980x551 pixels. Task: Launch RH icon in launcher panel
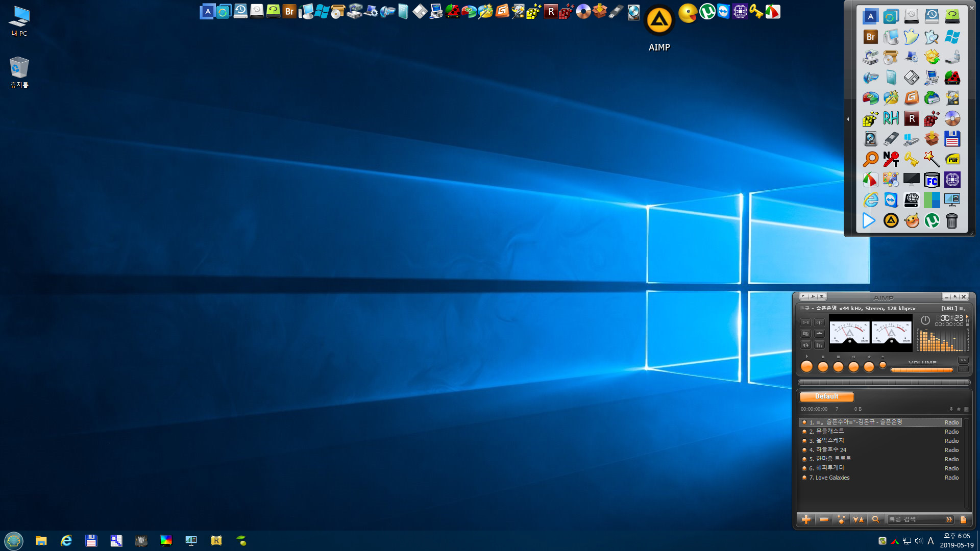pos(891,118)
